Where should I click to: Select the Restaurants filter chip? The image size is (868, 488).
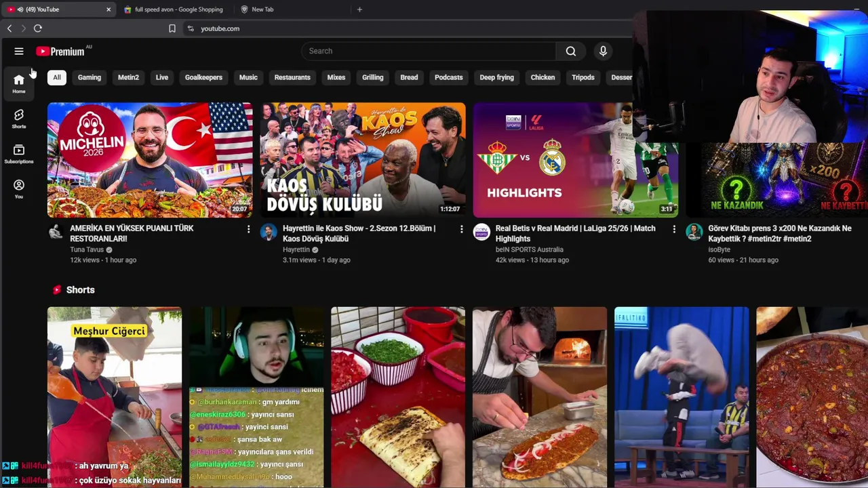click(x=292, y=77)
